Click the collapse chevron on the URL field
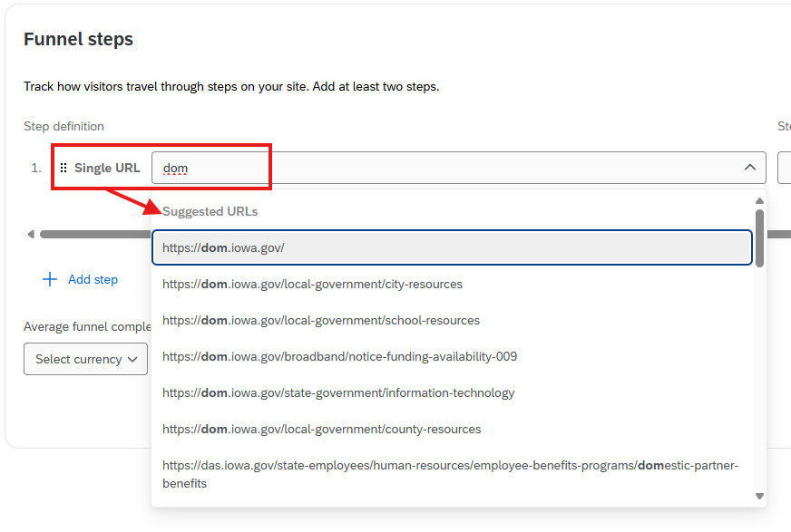 tap(750, 168)
